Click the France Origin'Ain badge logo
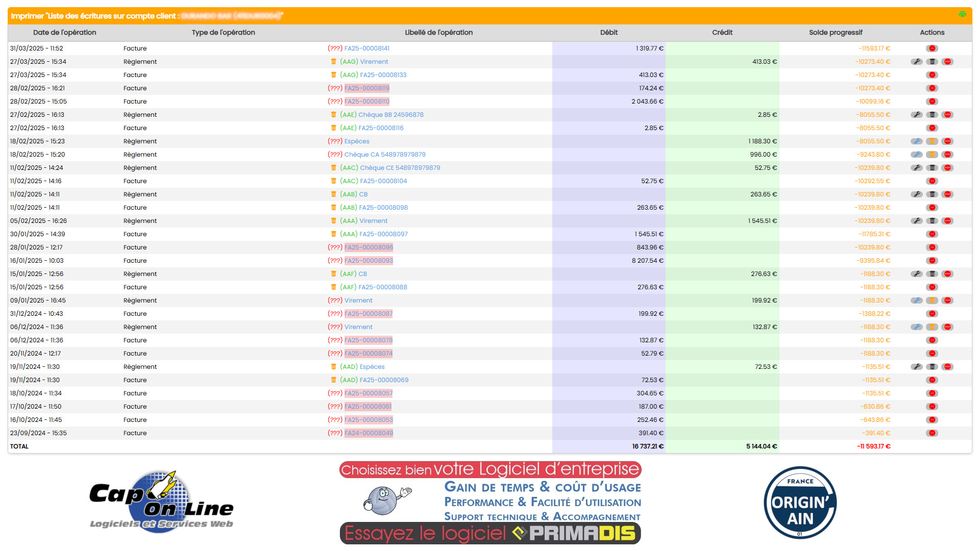Image resolution: width=980 pixels, height=551 pixels. click(800, 502)
